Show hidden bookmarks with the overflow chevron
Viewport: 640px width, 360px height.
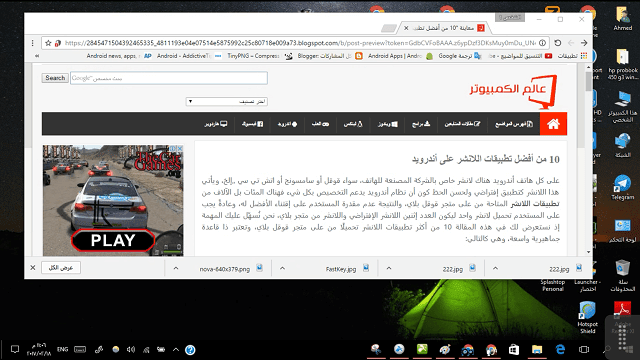click(x=37, y=56)
